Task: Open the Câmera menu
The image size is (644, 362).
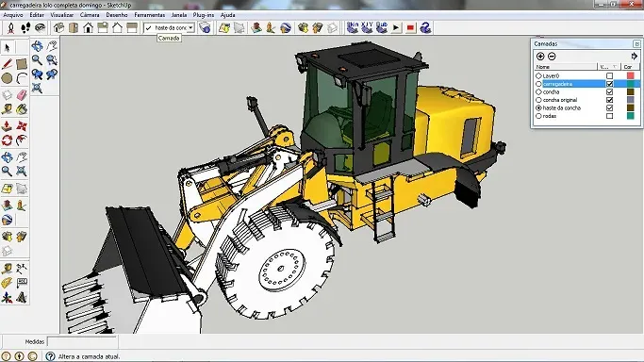Action: click(x=90, y=15)
